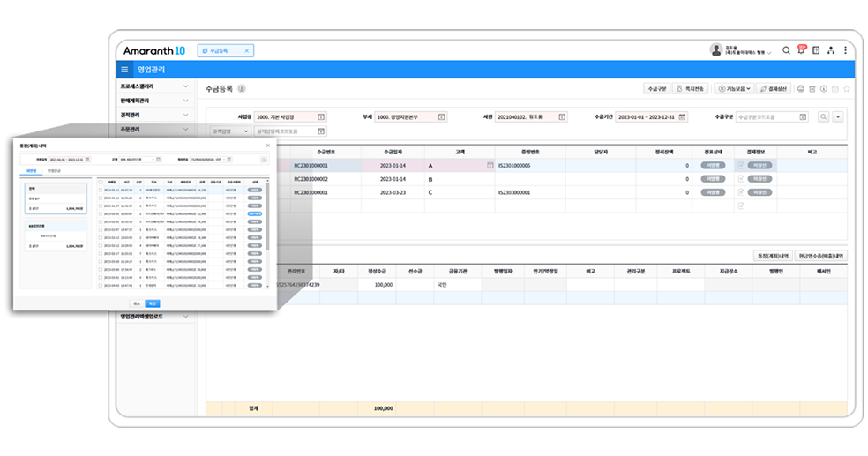
Task: Click the popup table vertical scrollbar
Action: [268, 216]
